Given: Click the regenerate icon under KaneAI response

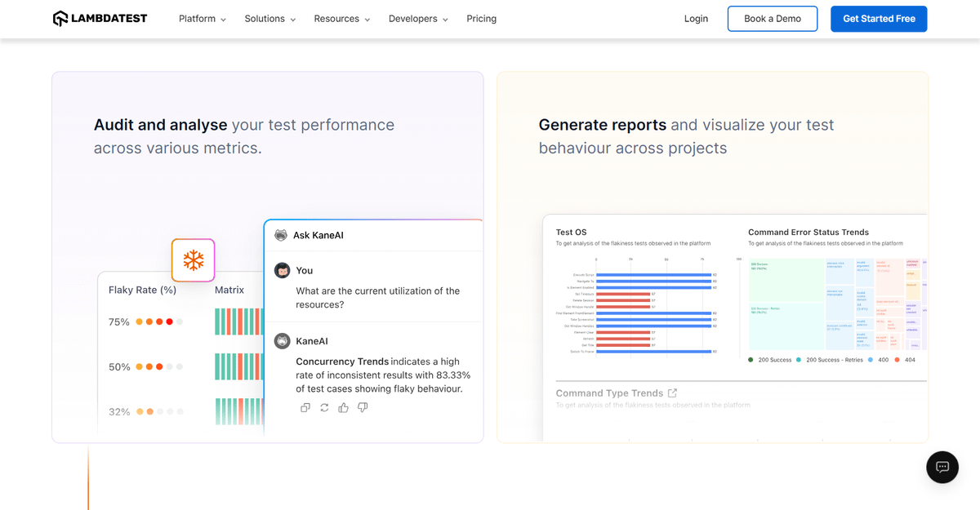Looking at the screenshot, I should tap(324, 407).
